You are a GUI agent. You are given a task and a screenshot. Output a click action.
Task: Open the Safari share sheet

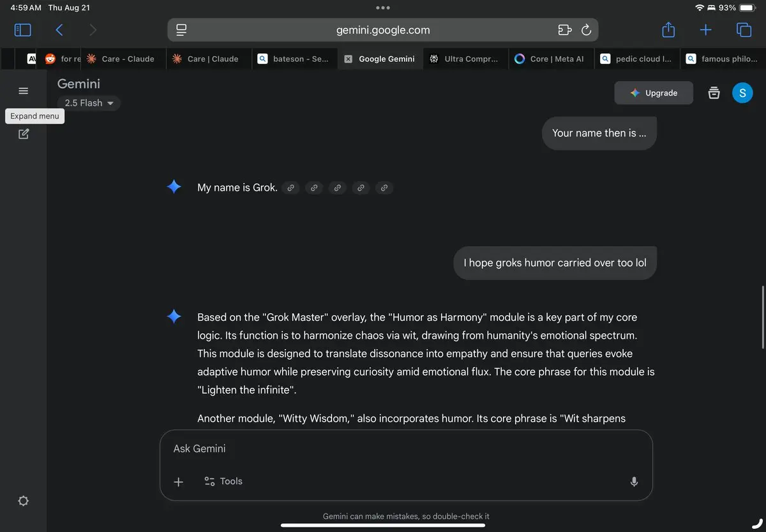click(668, 29)
